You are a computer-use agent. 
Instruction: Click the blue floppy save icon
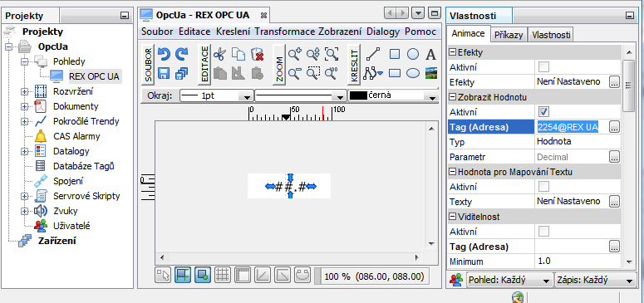164,74
